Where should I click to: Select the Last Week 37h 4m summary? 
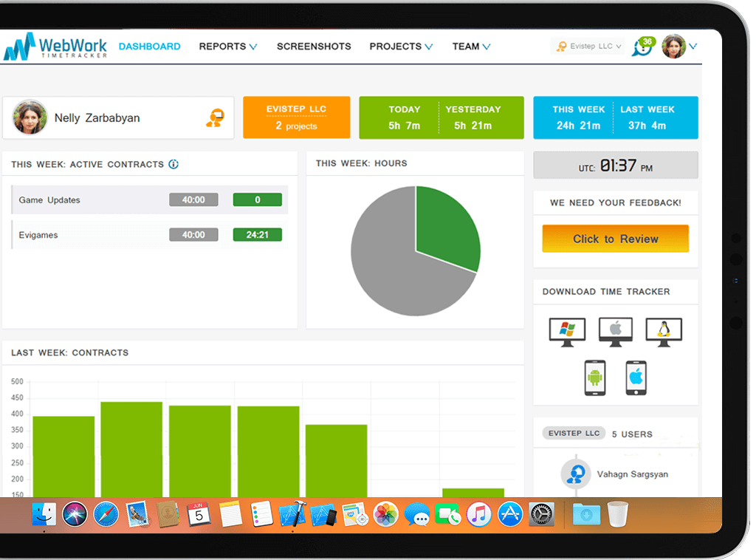pos(647,117)
